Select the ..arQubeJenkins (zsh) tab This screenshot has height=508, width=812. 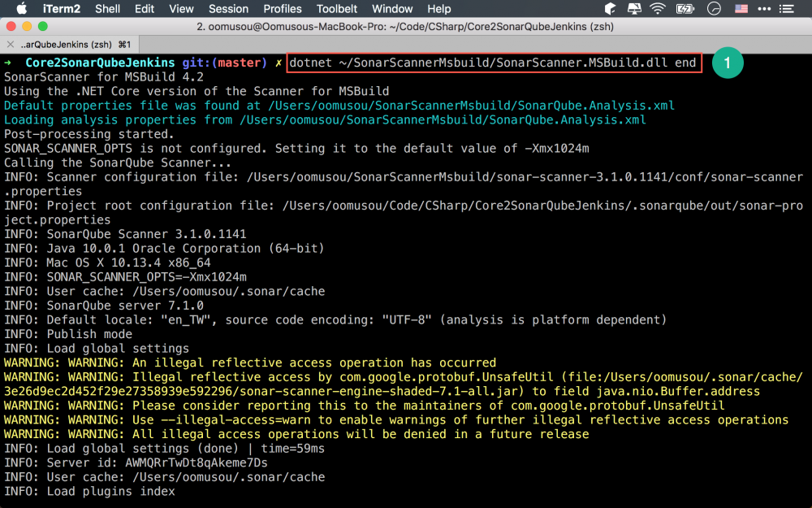70,45
